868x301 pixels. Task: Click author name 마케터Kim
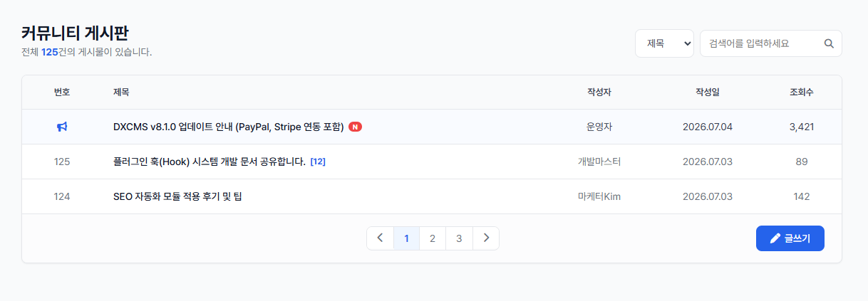click(x=599, y=196)
